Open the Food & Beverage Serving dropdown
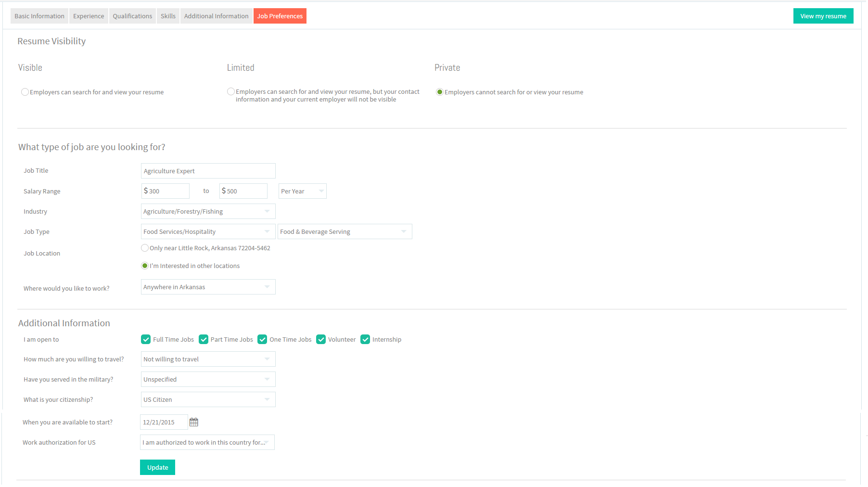This screenshot has height=487, width=868. point(345,231)
